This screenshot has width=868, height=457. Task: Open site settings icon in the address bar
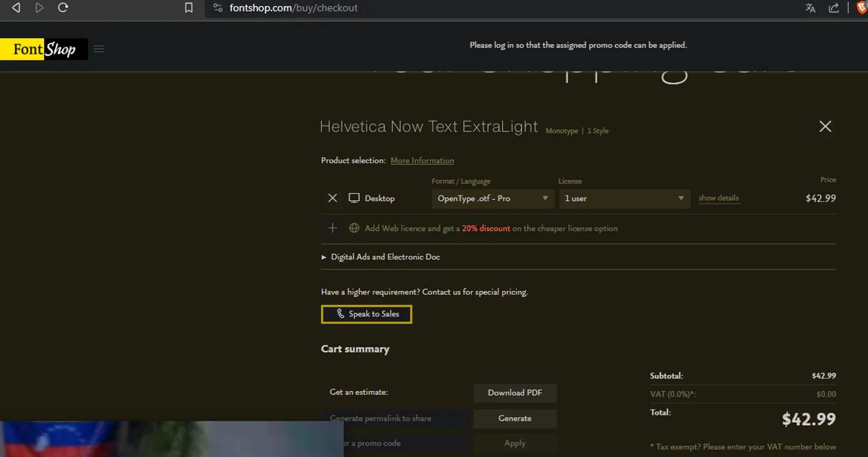(x=218, y=8)
